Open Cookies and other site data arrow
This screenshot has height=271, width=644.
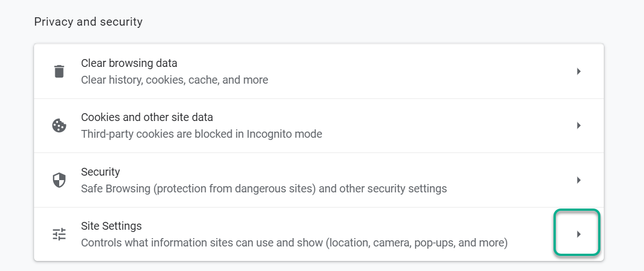tap(579, 125)
